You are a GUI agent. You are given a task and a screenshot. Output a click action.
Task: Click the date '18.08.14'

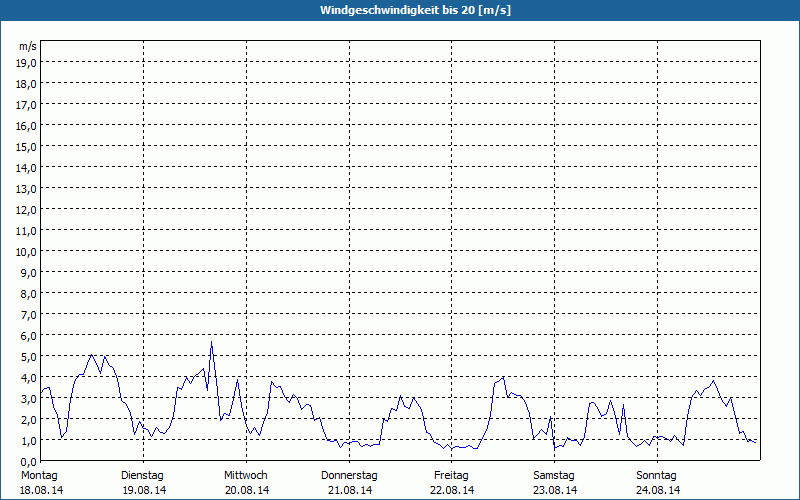pos(41,490)
